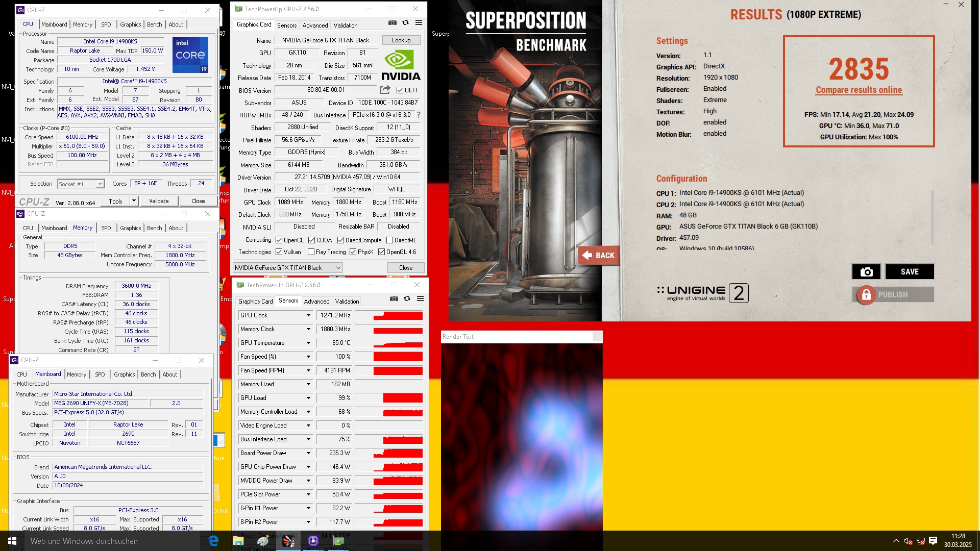Open GPU Temperature sensor dropdown

[x=308, y=343]
